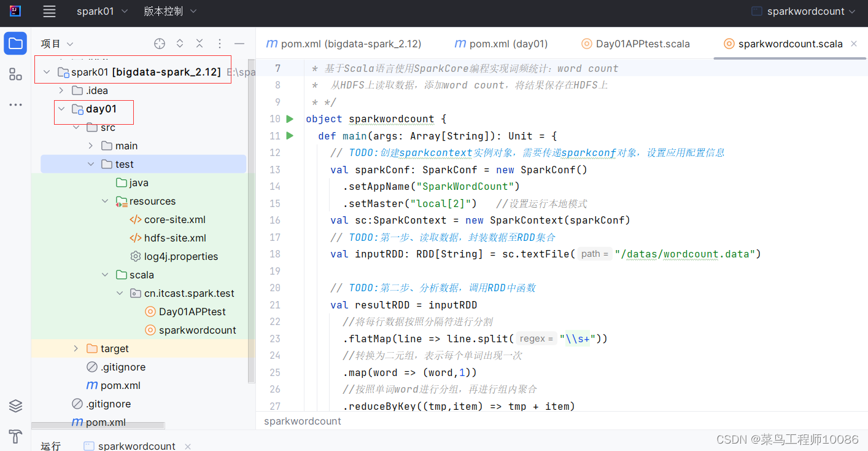Hide Project panel with minimize icon
Viewport: 868px width, 451px height.
click(239, 44)
